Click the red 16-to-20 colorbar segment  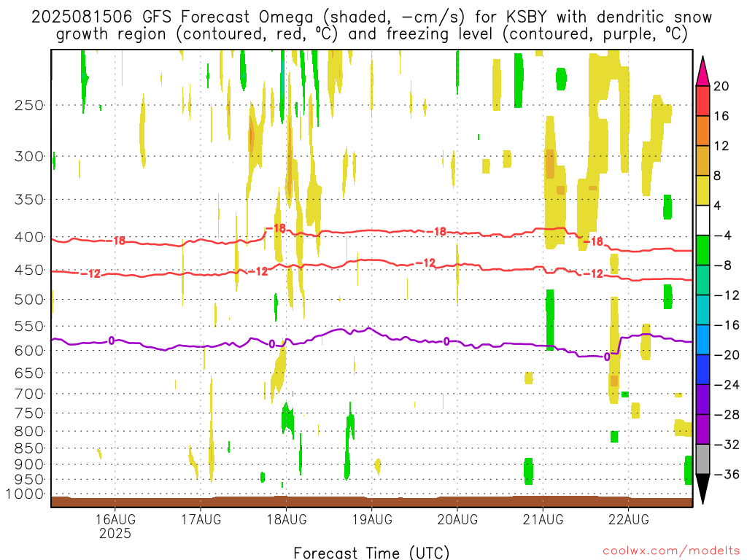coord(703,101)
